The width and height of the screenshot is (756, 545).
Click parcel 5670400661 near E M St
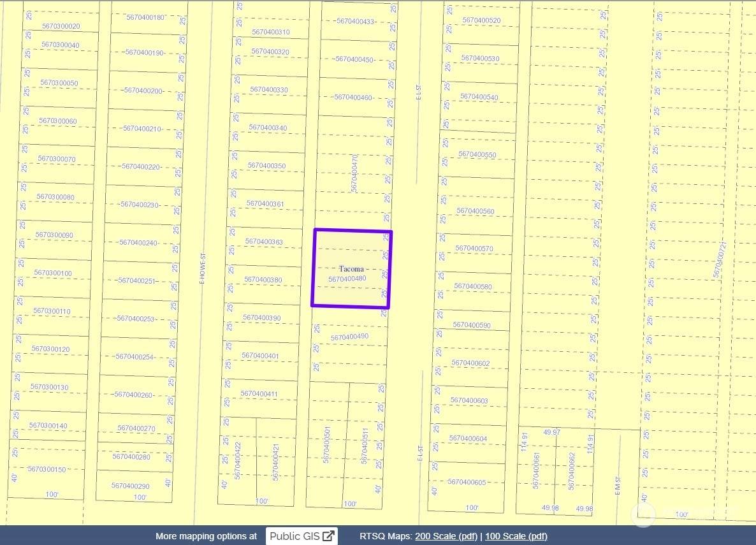click(x=536, y=470)
